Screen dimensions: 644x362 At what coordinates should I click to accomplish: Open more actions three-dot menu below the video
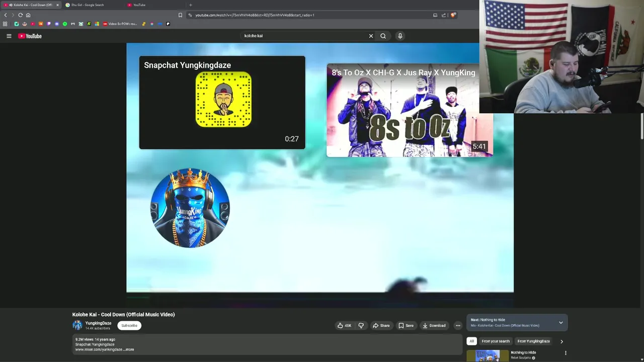(x=458, y=325)
